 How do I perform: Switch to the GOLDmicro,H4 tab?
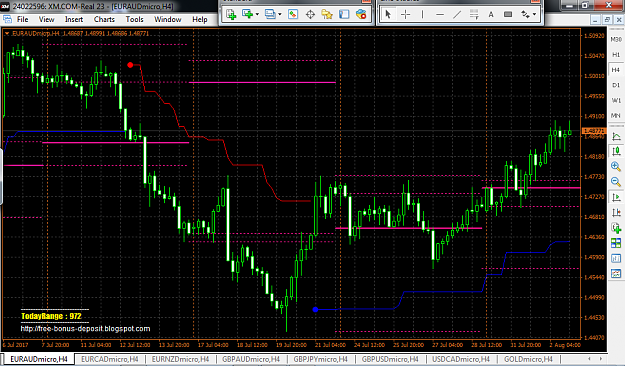click(528, 359)
